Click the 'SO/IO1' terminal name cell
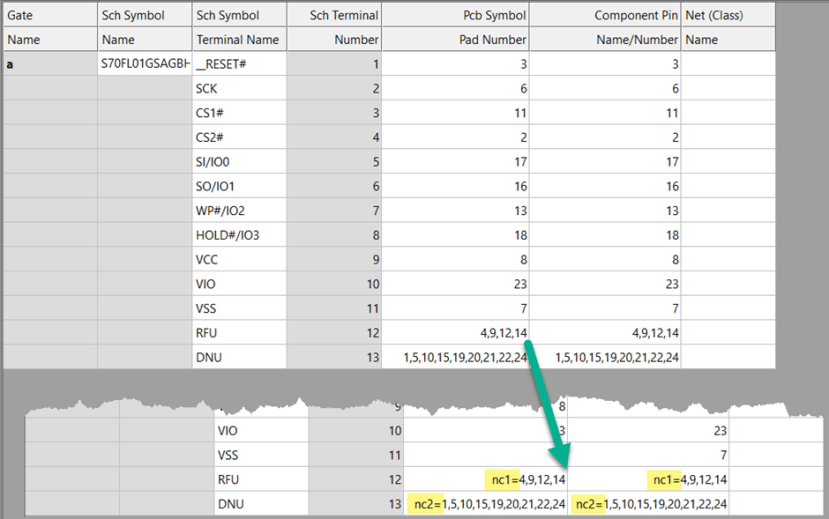 pos(240,186)
